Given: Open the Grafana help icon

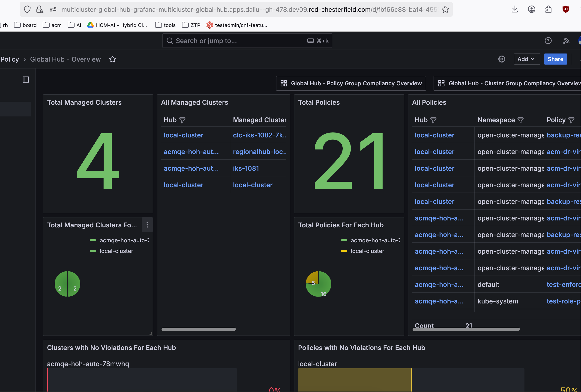Looking at the screenshot, I should coord(548,41).
